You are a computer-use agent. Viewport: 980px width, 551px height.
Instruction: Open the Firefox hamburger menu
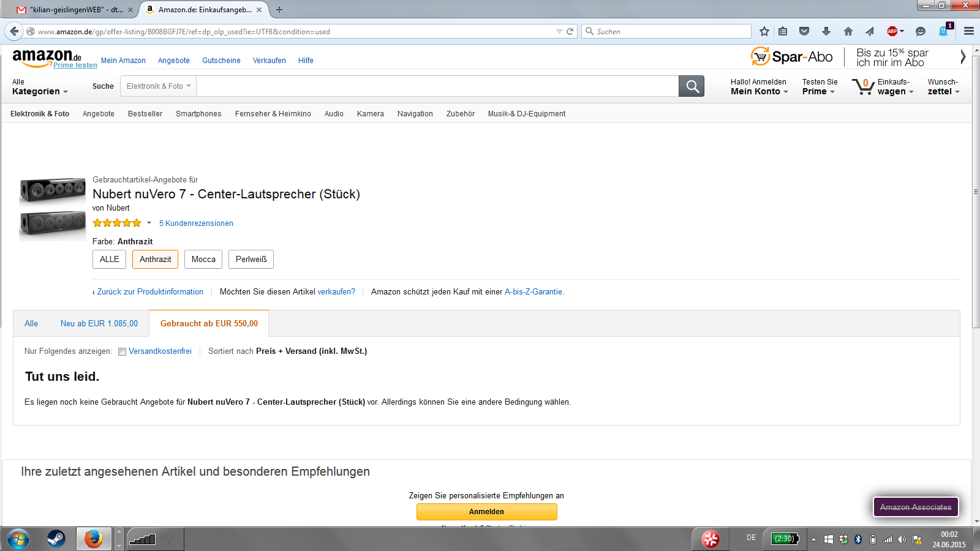point(968,31)
